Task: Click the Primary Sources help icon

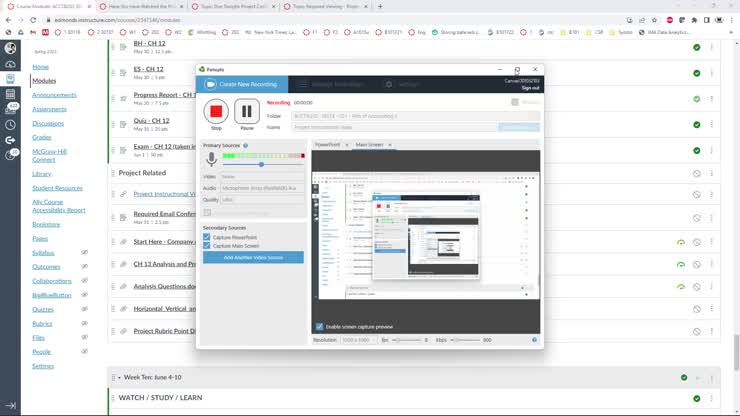Action: [245, 146]
